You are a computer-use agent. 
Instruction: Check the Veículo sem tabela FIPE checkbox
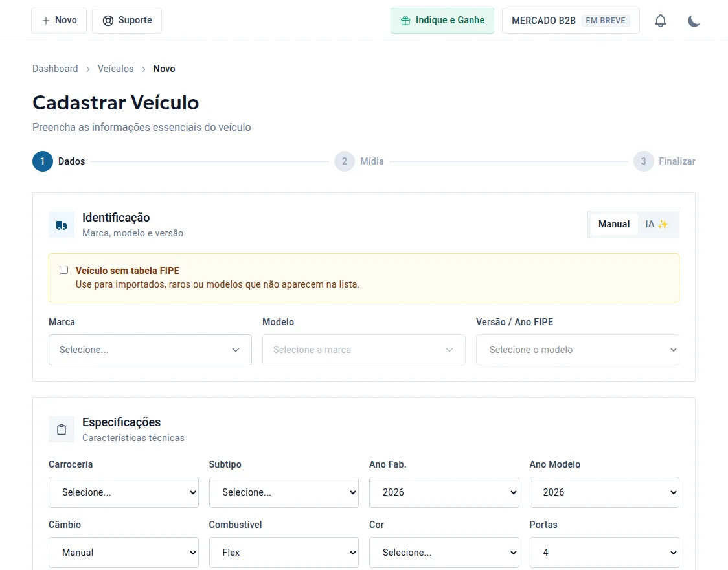coord(63,270)
